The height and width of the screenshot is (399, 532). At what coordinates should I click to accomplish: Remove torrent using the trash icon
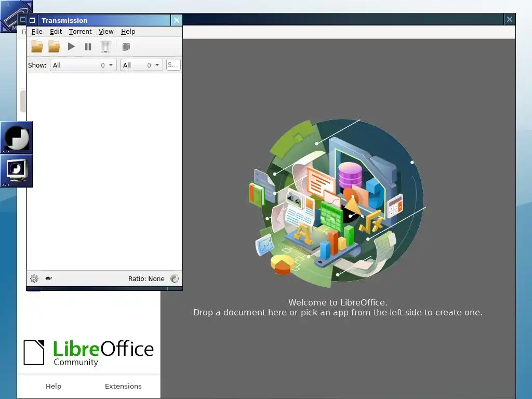tap(105, 47)
